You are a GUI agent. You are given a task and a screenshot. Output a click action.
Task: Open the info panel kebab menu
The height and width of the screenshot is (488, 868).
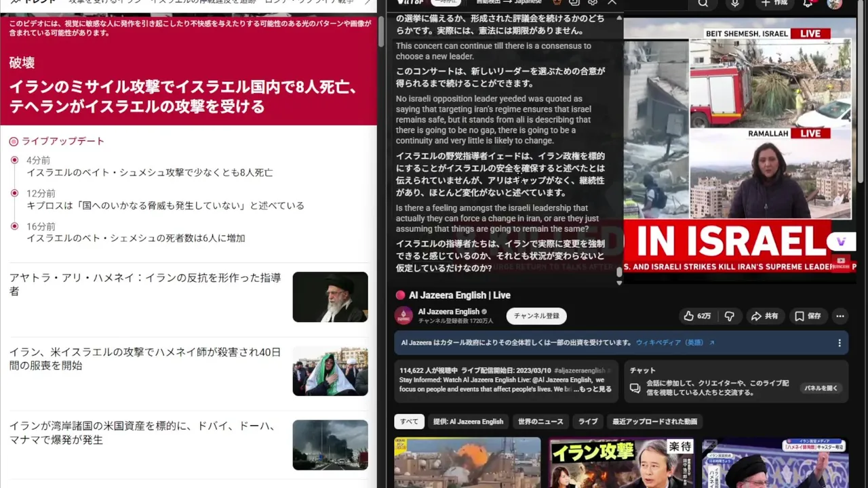[840, 343]
